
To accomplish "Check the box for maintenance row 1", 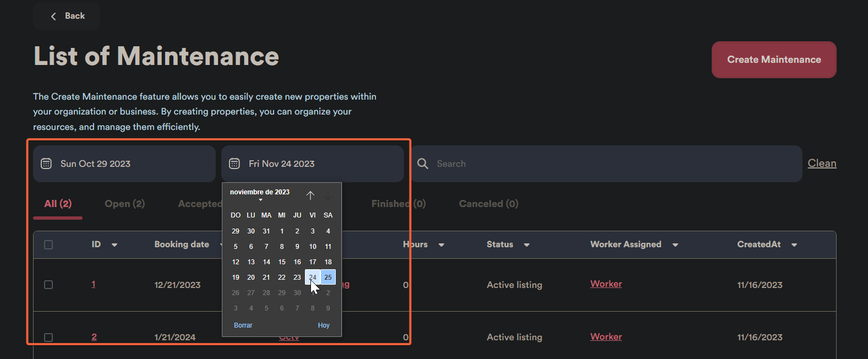I will point(48,285).
